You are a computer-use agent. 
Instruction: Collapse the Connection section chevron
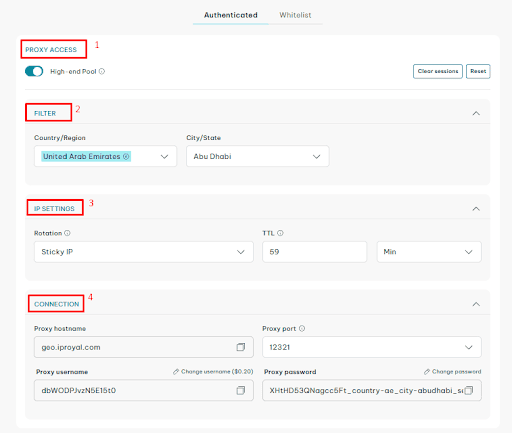[476, 304]
